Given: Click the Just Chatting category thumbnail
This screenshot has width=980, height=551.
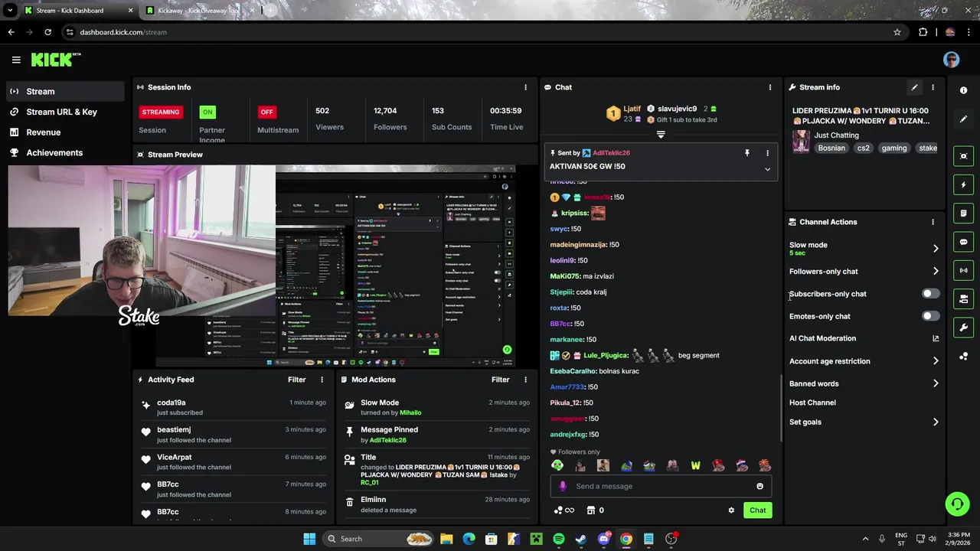Looking at the screenshot, I should click(x=801, y=142).
